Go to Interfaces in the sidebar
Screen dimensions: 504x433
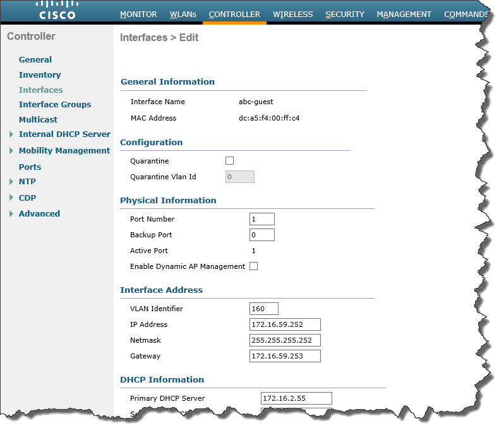click(x=41, y=90)
